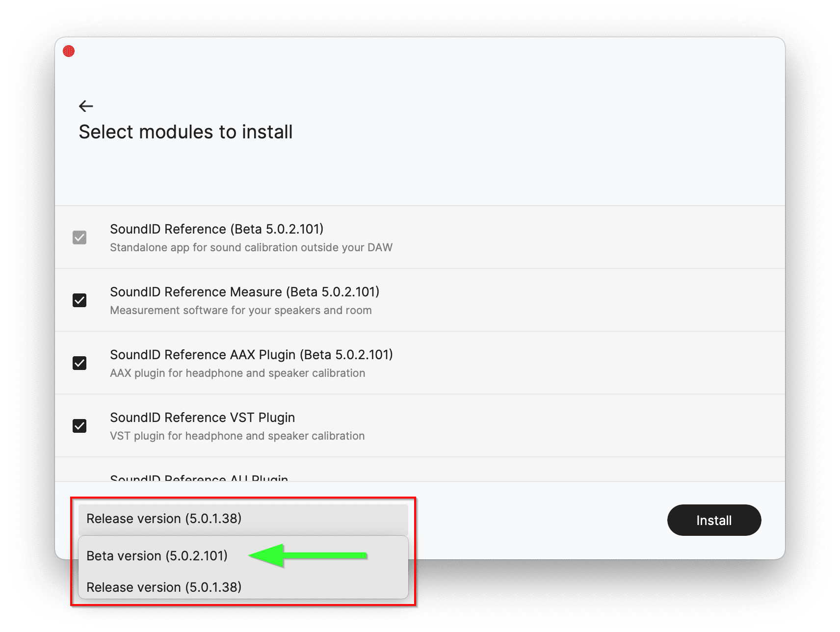Open the Release version (5.0.1.38) dropdown

[243, 519]
